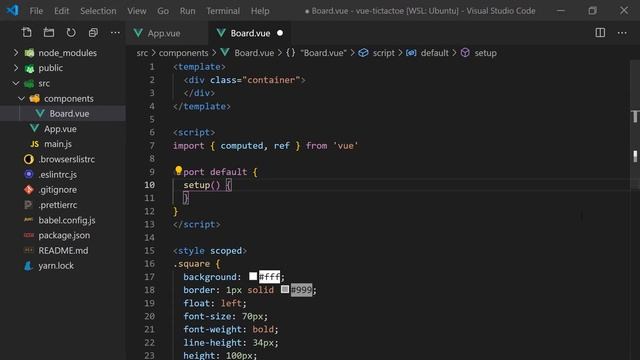
Task: Click the VS Code logo icon
Action: [12, 10]
